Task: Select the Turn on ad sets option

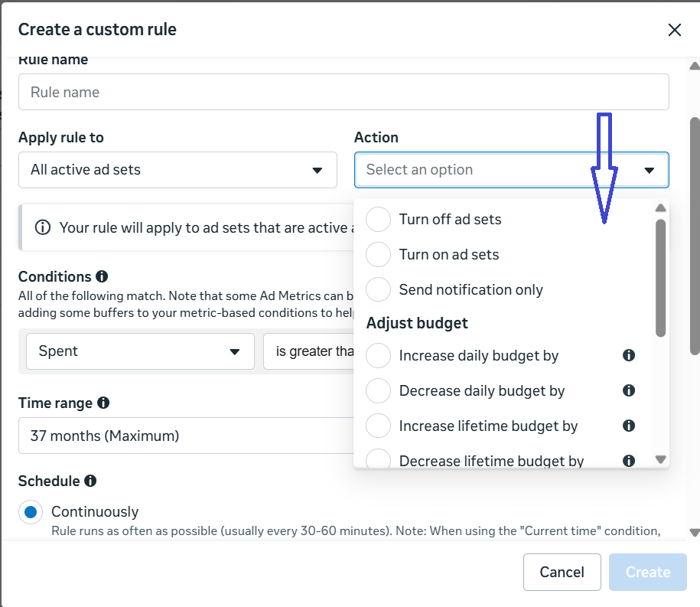Action: 379,254
